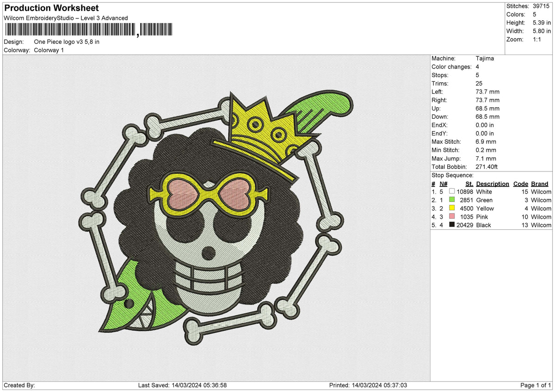The image size is (555, 392).
Task: Click the stitch count '4500' for Yellow
Action: pos(467,208)
